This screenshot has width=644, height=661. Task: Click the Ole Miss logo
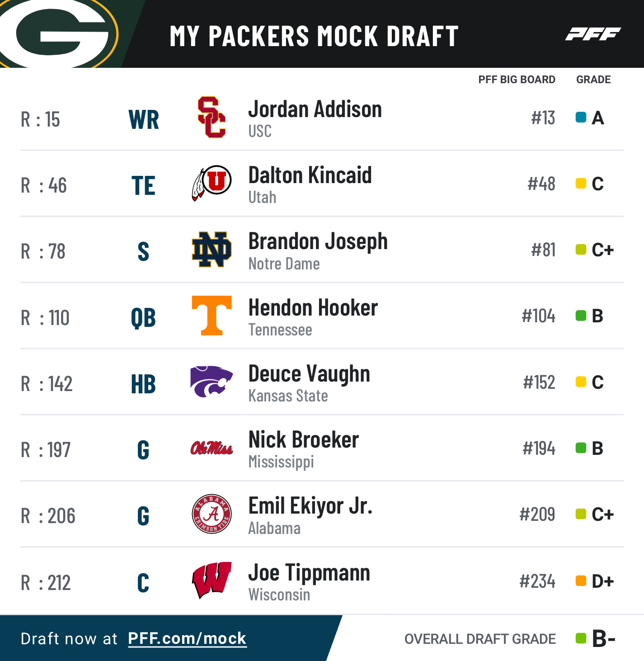(212, 448)
